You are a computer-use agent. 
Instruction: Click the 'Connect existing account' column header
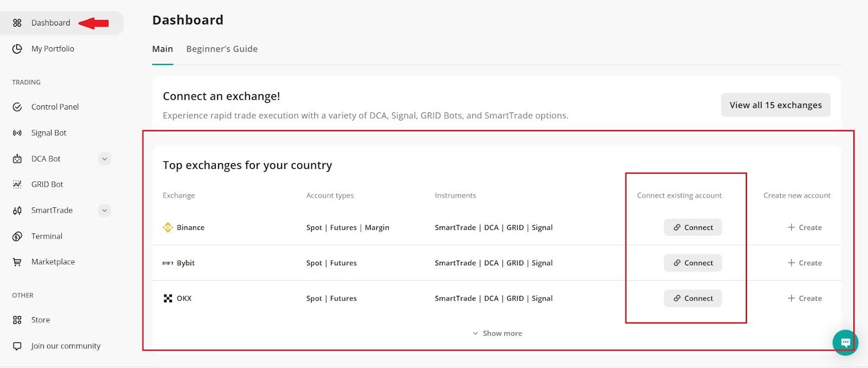click(679, 195)
